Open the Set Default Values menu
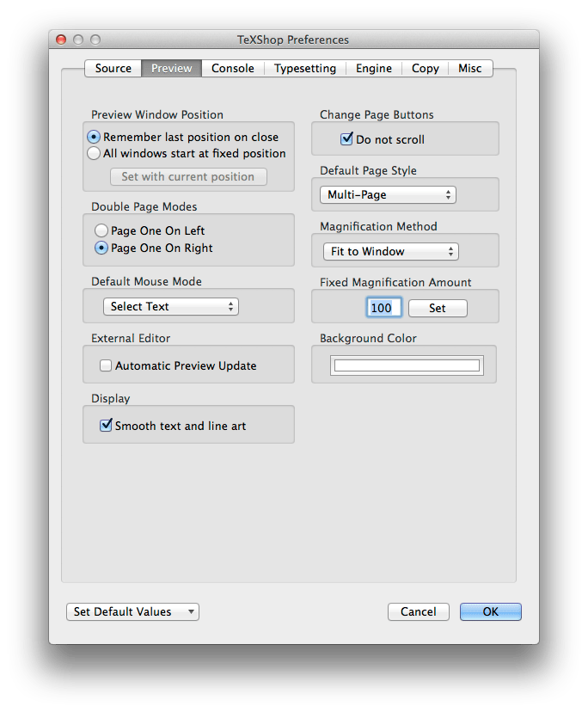Image resolution: width=588 pixels, height=712 pixels. [x=132, y=611]
